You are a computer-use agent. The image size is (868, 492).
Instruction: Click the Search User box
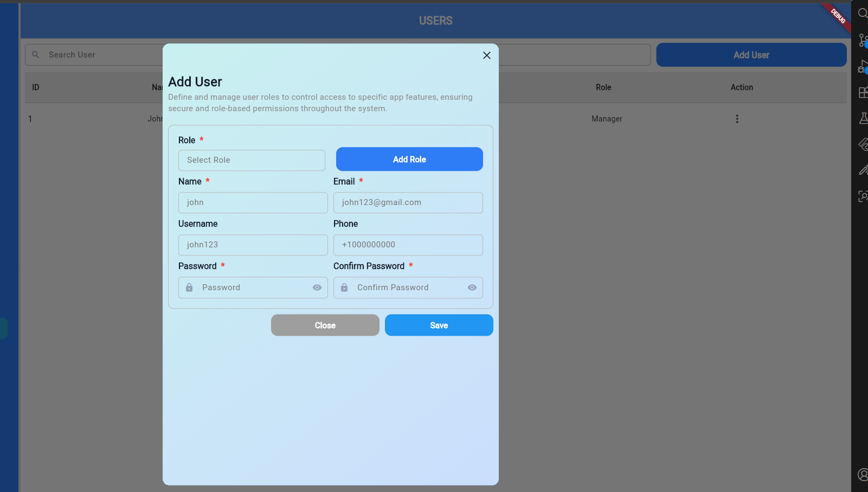pos(98,55)
